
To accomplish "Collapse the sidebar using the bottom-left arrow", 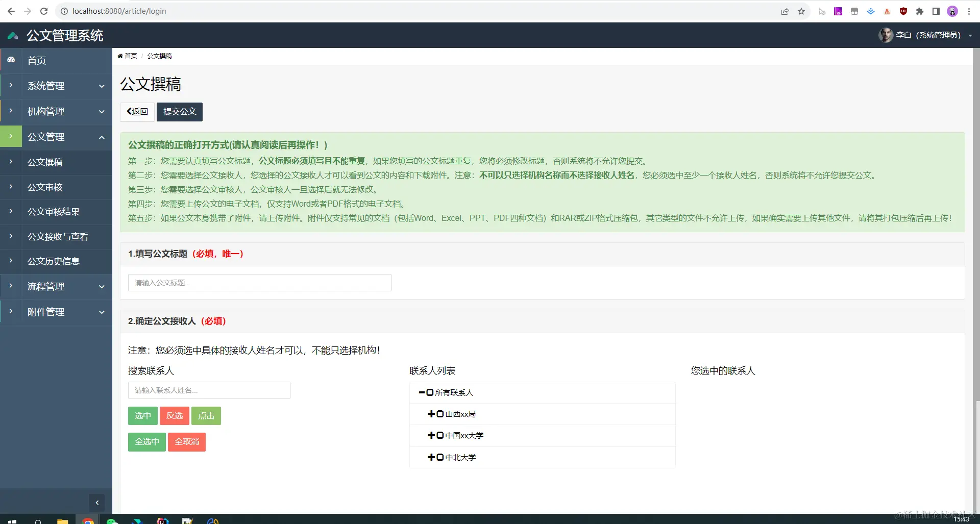I will pos(96,503).
